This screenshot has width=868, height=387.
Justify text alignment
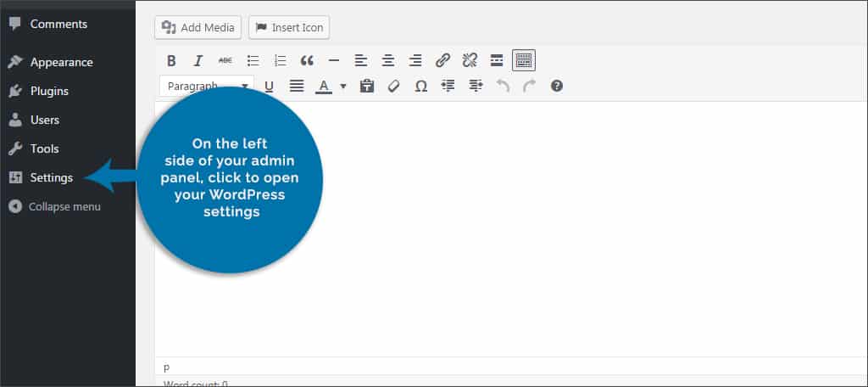[297, 87]
